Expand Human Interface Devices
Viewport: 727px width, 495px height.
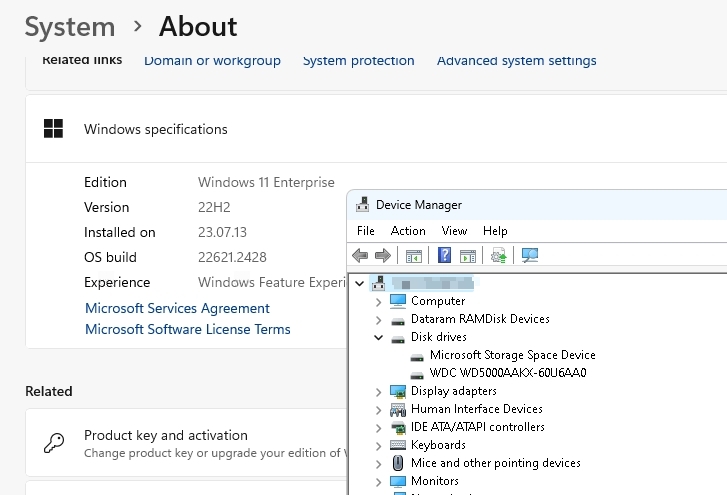tap(378, 410)
